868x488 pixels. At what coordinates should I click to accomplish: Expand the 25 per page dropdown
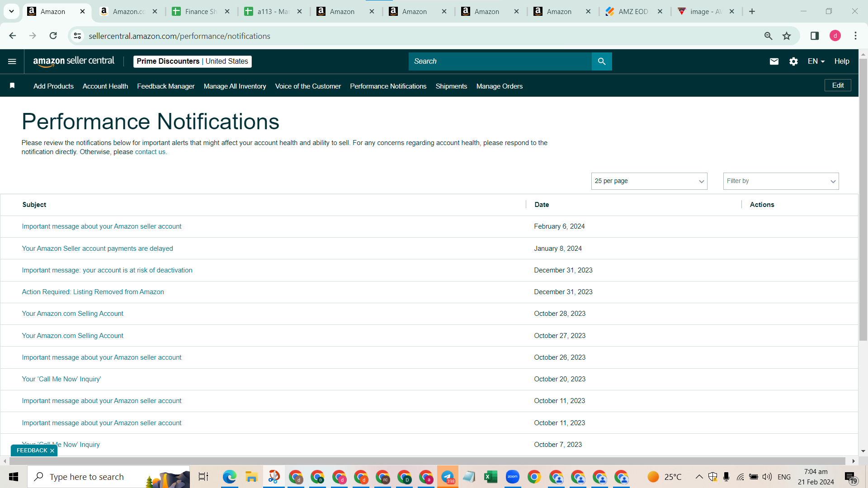click(x=649, y=181)
